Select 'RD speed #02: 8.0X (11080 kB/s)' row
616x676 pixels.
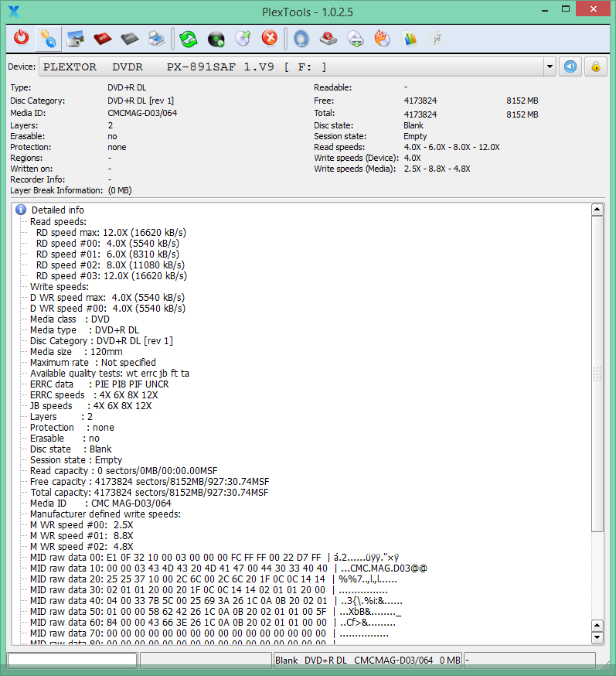(x=111, y=265)
